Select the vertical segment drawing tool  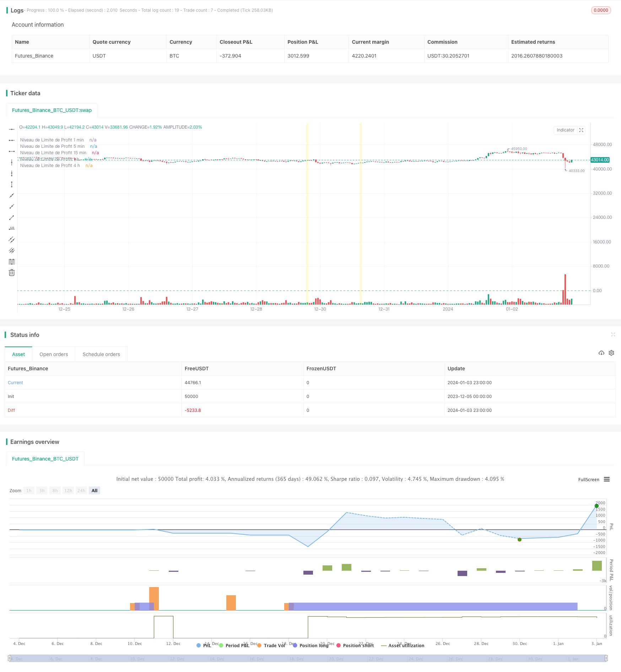tap(12, 184)
